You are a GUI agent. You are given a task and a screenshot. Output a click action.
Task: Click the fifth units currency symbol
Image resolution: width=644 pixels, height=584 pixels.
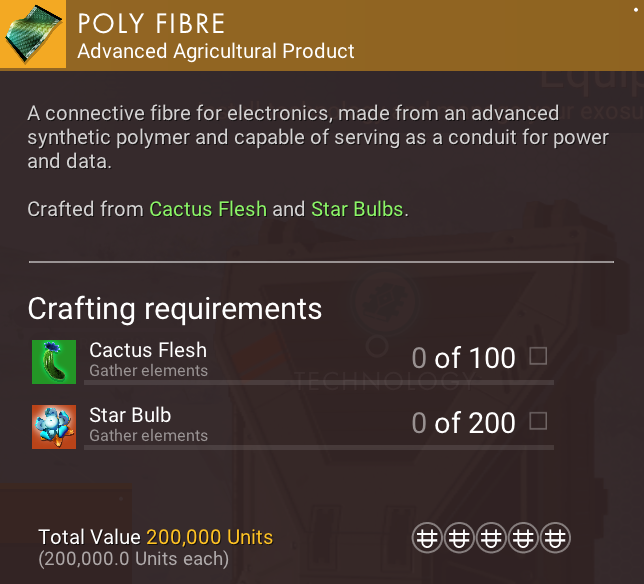pyautogui.click(x=556, y=538)
